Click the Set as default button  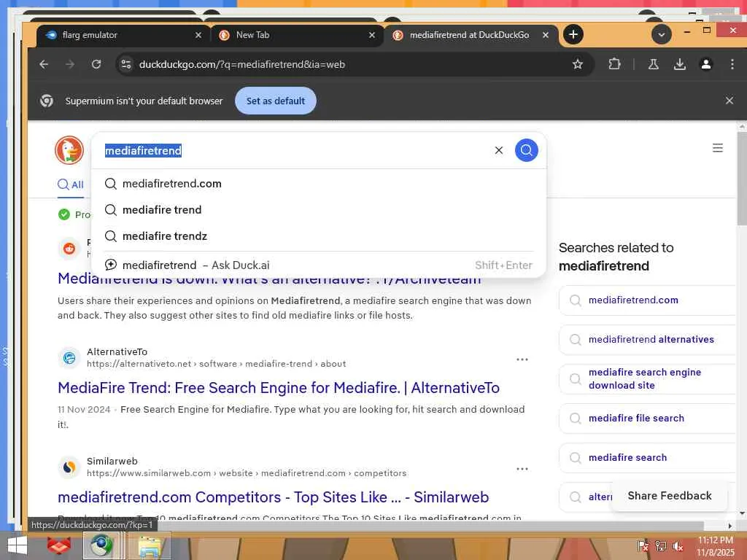tap(275, 101)
